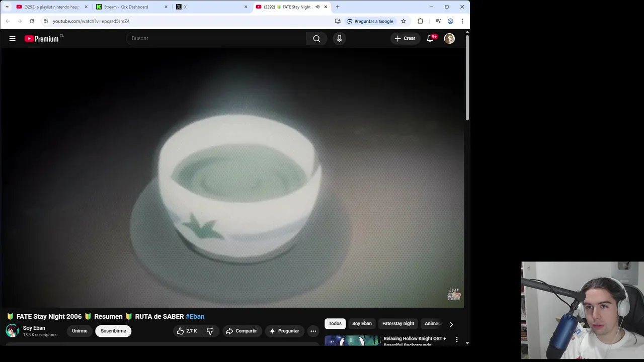Select the Todos filter chip

(x=335, y=324)
